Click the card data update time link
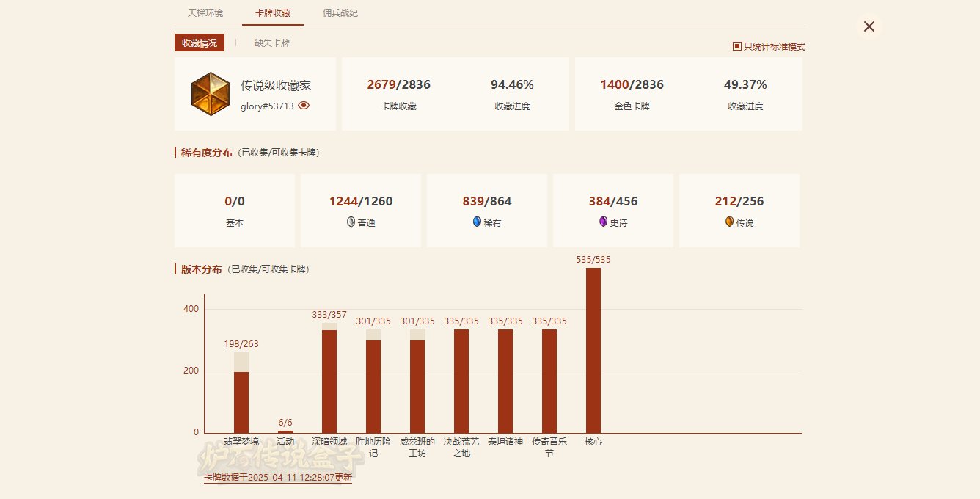The image size is (980, 499). tap(278, 477)
